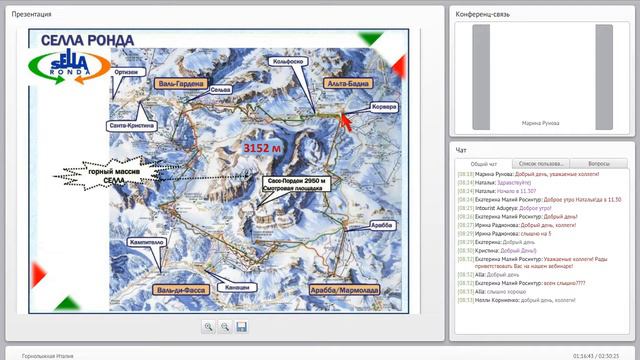Click the Кольфоско callout on the map
The image size is (640, 360).
tap(288, 61)
